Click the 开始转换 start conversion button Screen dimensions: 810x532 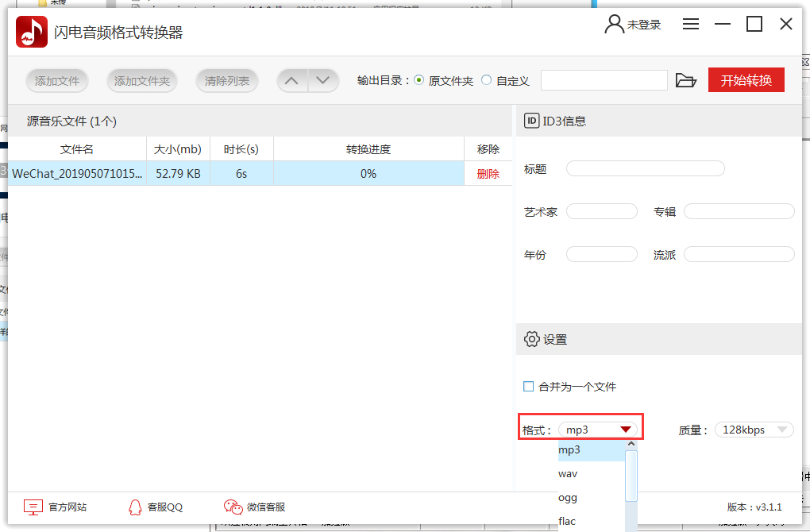pos(746,79)
